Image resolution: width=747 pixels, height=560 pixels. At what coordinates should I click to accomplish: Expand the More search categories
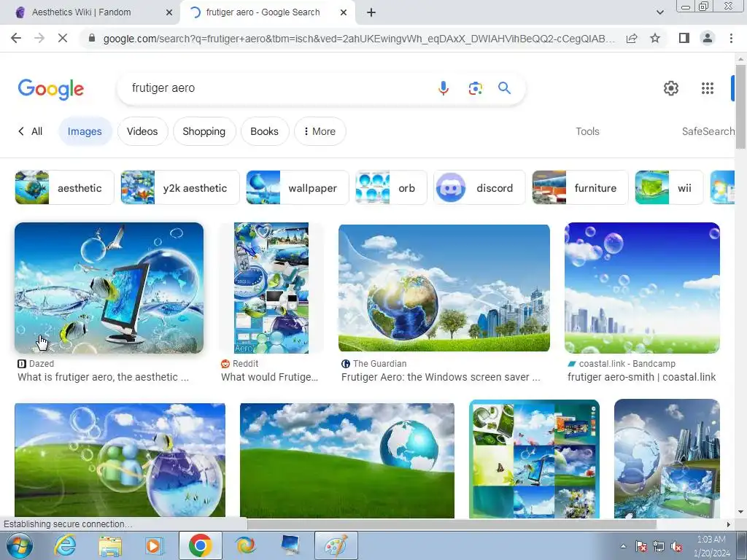(x=320, y=131)
